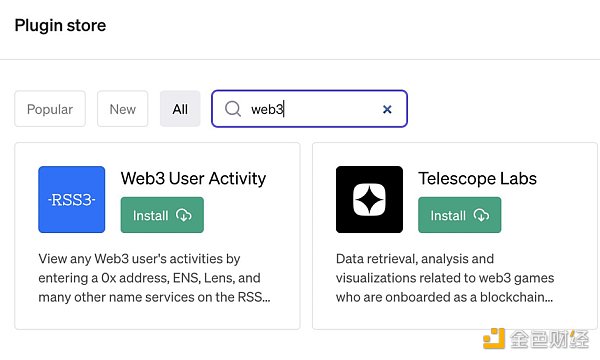This screenshot has height=360, width=600.
Task: Focus the web3 search field
Action: coord(309,109)
